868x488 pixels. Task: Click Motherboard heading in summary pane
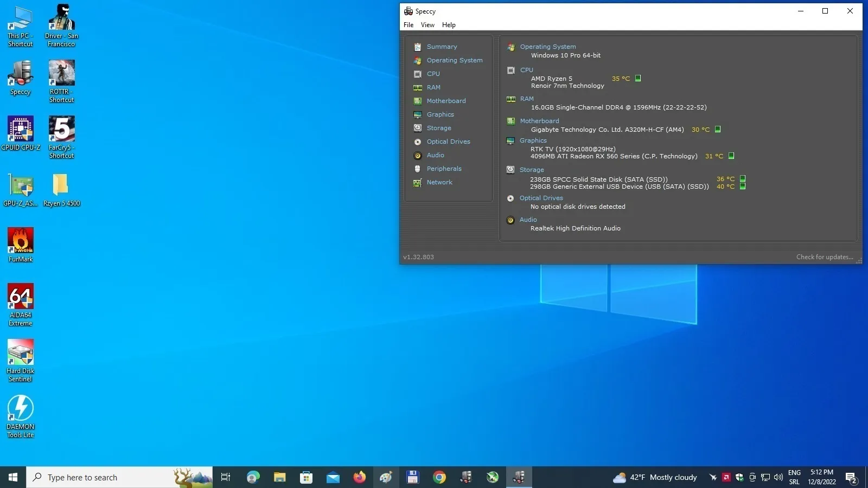point(539,121)
